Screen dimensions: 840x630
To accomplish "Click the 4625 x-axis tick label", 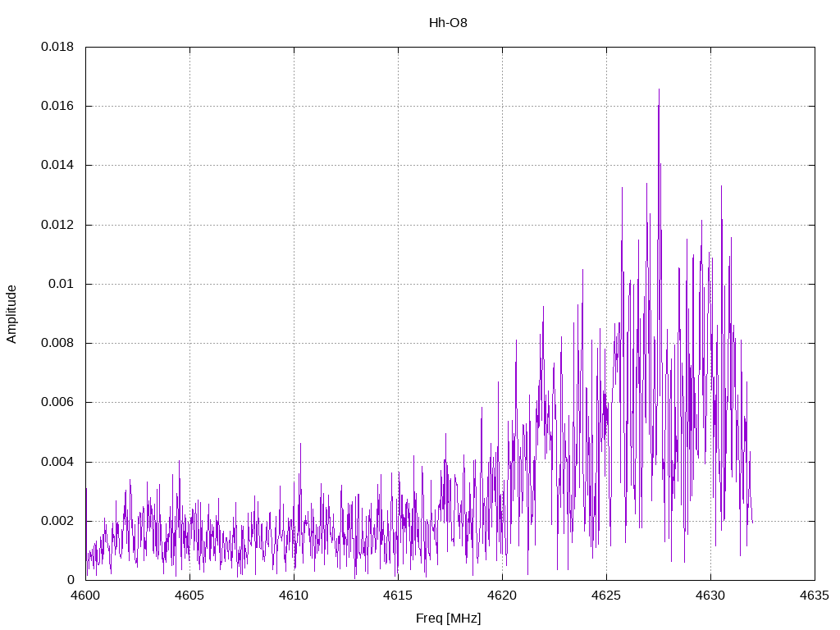I will click(x=606, y=596).
